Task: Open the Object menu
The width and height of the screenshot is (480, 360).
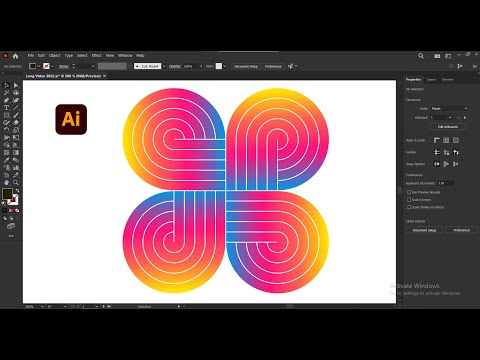Action: (54, 55)
